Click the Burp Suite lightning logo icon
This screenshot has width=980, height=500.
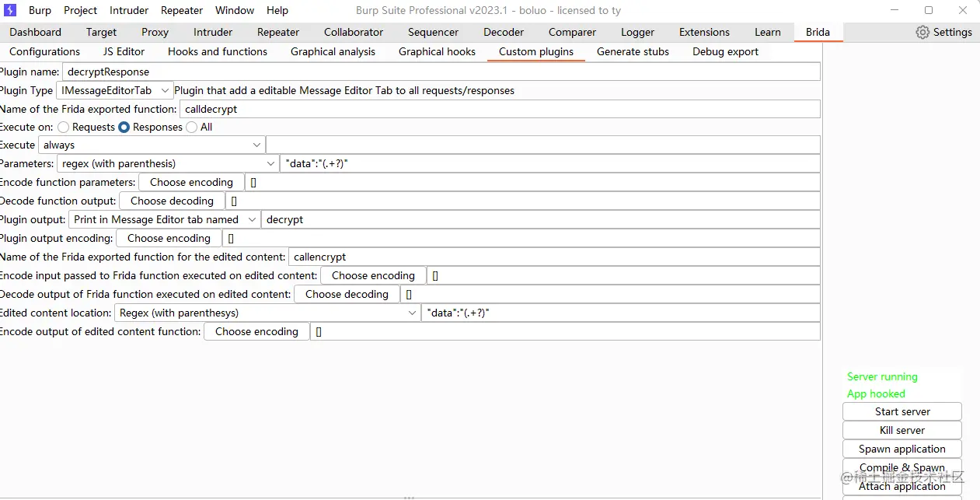coord(11,10)
